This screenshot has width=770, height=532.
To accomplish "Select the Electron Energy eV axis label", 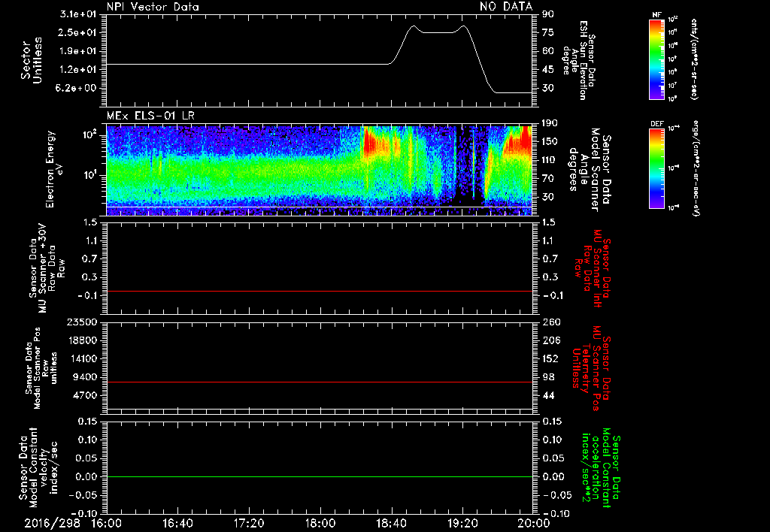I will click(55, 169).
